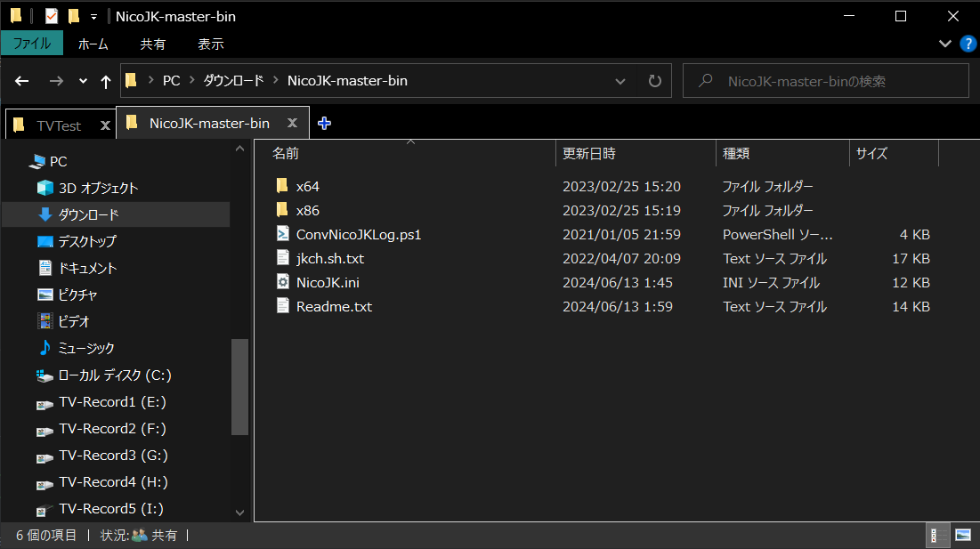This screenshot has width=980, height=549.
Task: Open the quick access toolbar customize dropdown
Action: (93, 17)
